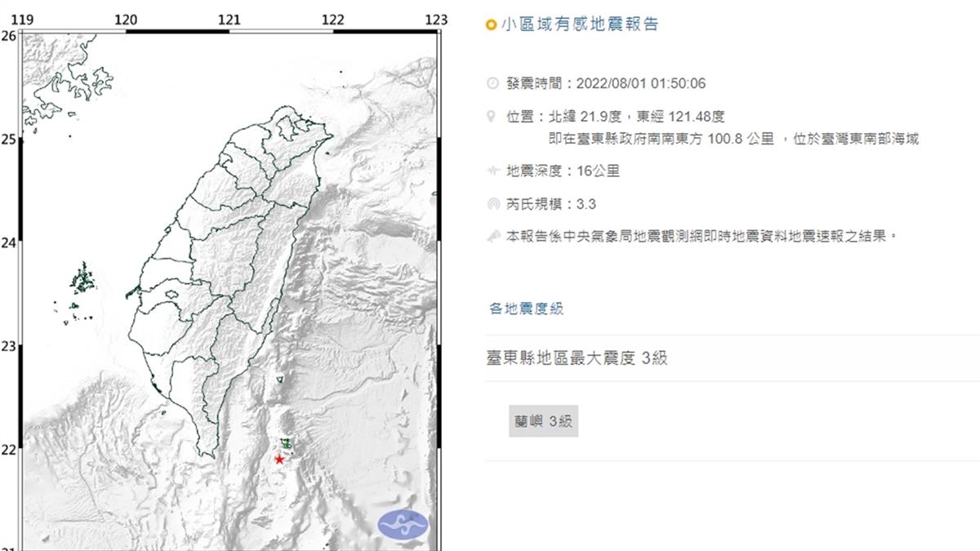Select the 蘭嶼 3級 intensity button
This screenshot has width=980, height=551.
pos(543,421)
